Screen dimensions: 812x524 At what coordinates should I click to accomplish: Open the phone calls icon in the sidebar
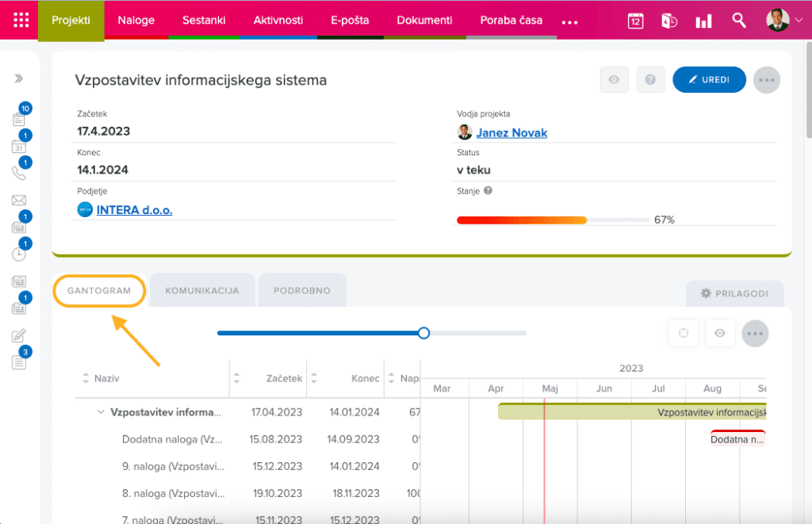(19, 173)
